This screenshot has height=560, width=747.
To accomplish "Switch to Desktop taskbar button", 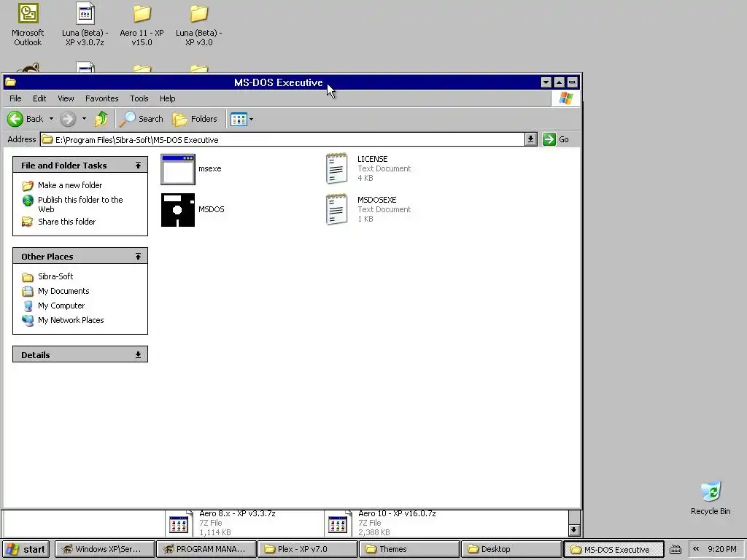I will tap(511, 549).
